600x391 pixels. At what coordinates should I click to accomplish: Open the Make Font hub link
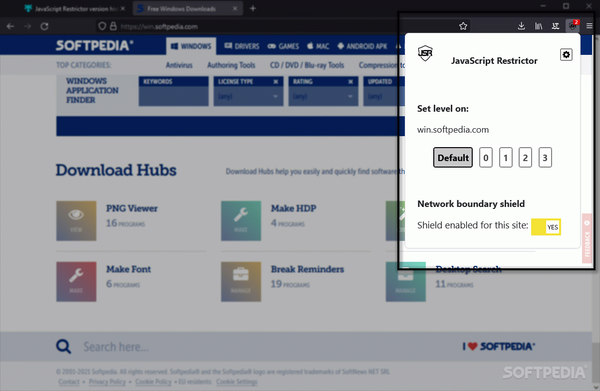click(128, 269)
